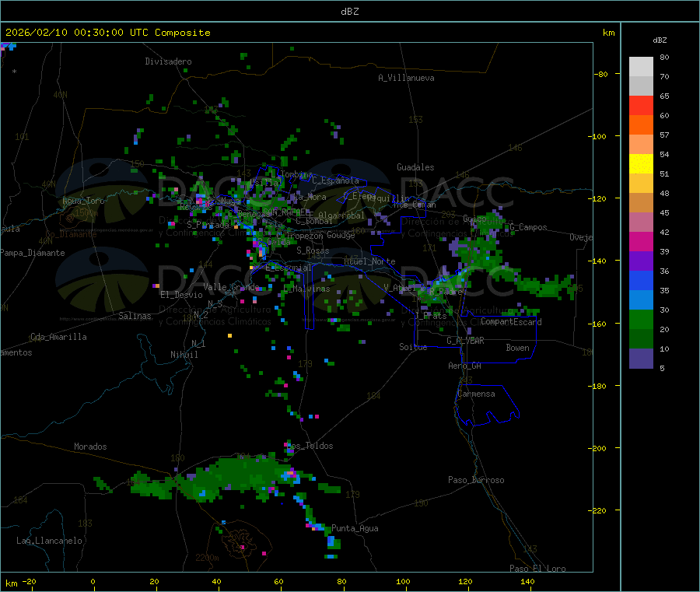The image size is (700, 592).
Task: Select the 'Cda_Amarilla' map label
Action: tap(58, 337)
